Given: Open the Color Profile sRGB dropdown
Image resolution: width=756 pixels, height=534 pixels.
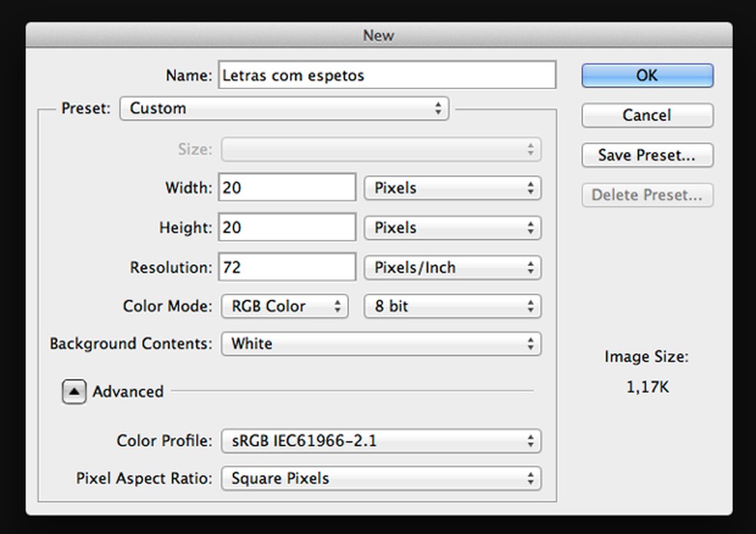Looking at the screenshot, I should (381, 442).
